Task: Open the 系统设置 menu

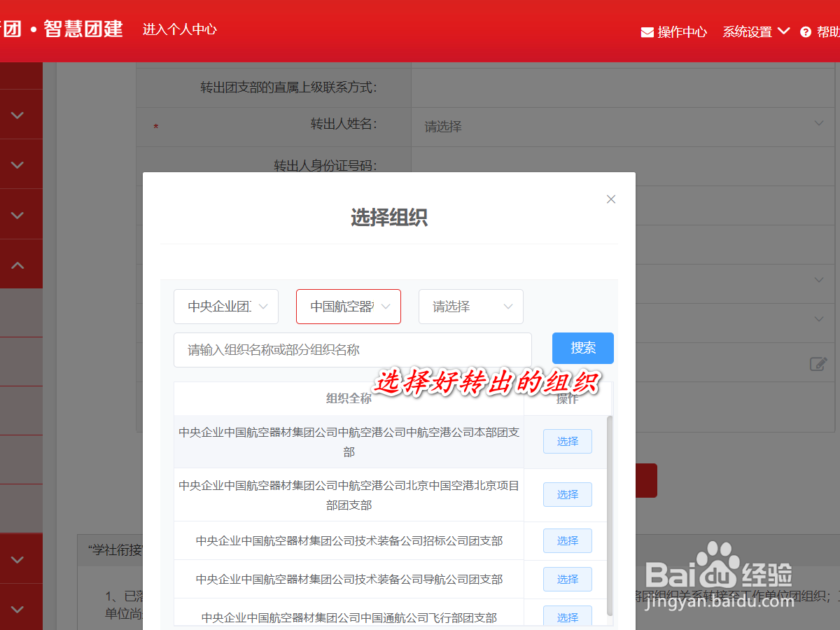Action: pos(748,31)
